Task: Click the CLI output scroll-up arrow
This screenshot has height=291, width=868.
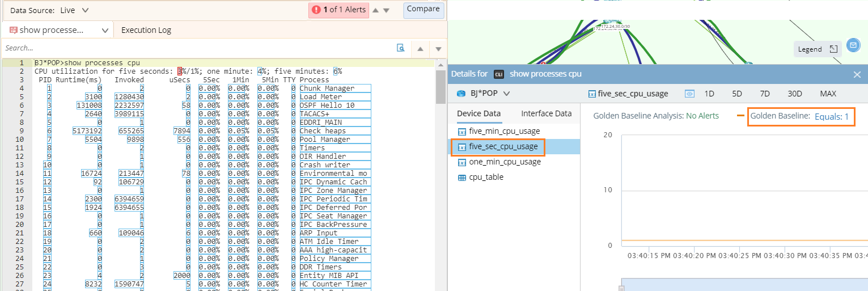Action: [441, 64]
